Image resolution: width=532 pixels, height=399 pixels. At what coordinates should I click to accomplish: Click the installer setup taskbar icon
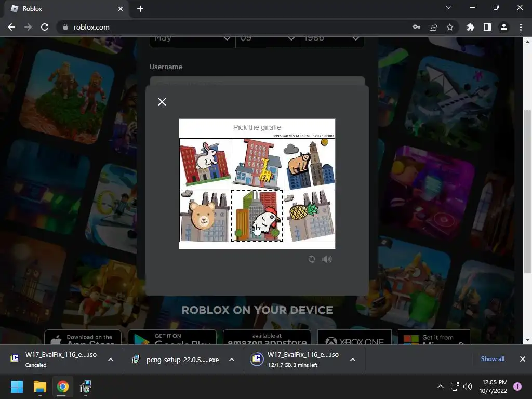(86, 387)
